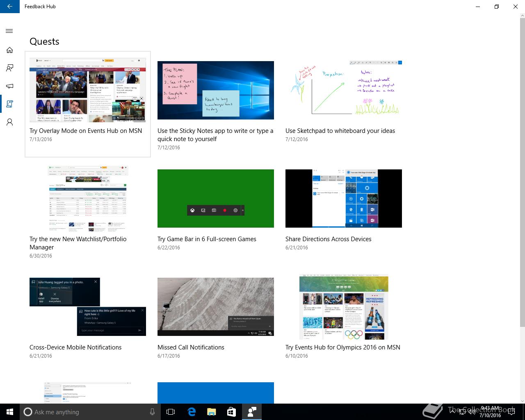The height and width of the screenshot is (420, 525).
Task: Select the Quests icon in sidebar
Action: (9, 104)
